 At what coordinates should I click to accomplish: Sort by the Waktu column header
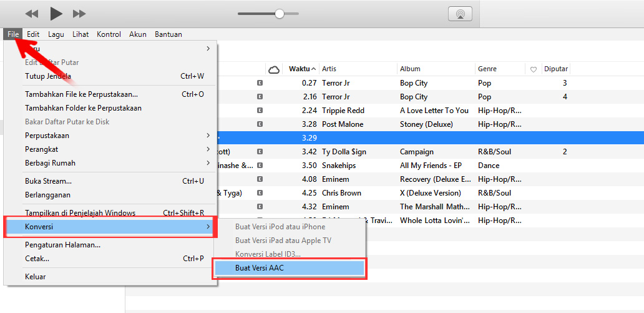pos(302,69)
